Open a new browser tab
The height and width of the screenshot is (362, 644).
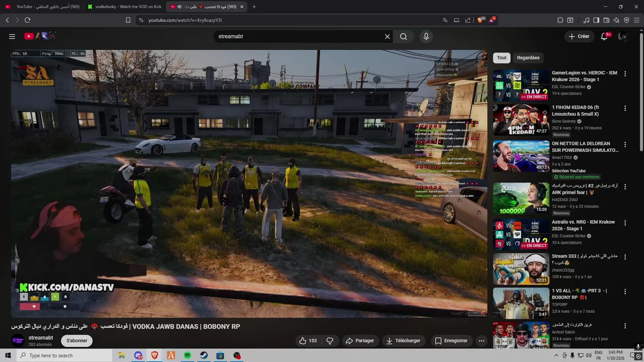(x=254, y=7)
